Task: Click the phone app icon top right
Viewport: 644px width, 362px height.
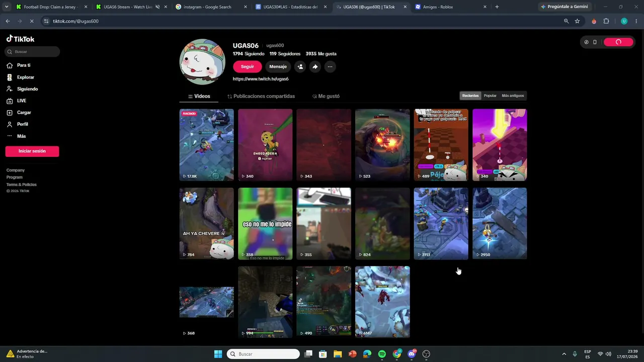Action: pos(595,42)
